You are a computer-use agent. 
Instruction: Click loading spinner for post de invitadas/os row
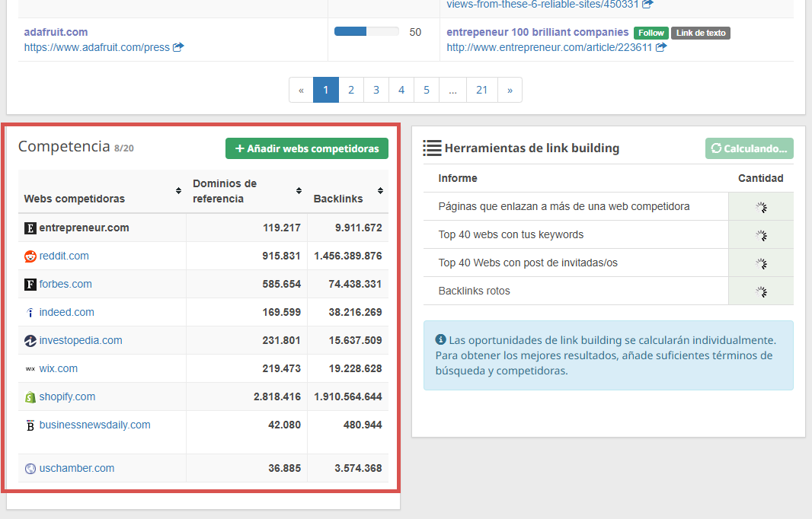tap(761, 263)
